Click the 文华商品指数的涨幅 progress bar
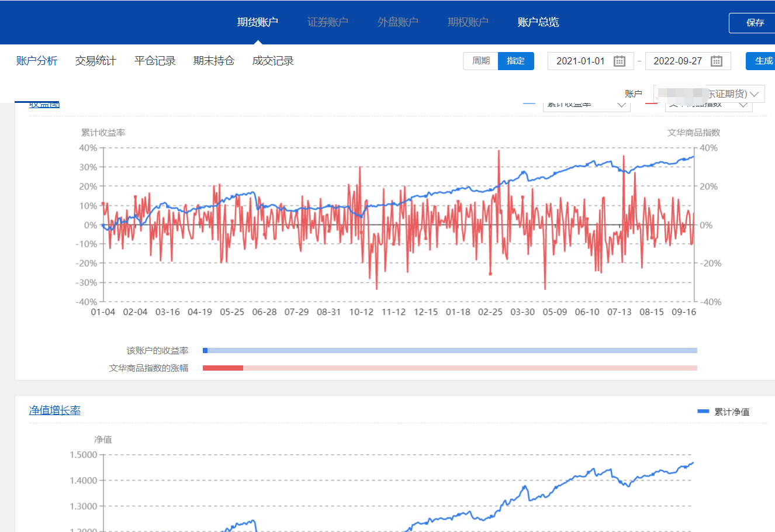This screenshot has width=775, height=532. tap(450, 368)
